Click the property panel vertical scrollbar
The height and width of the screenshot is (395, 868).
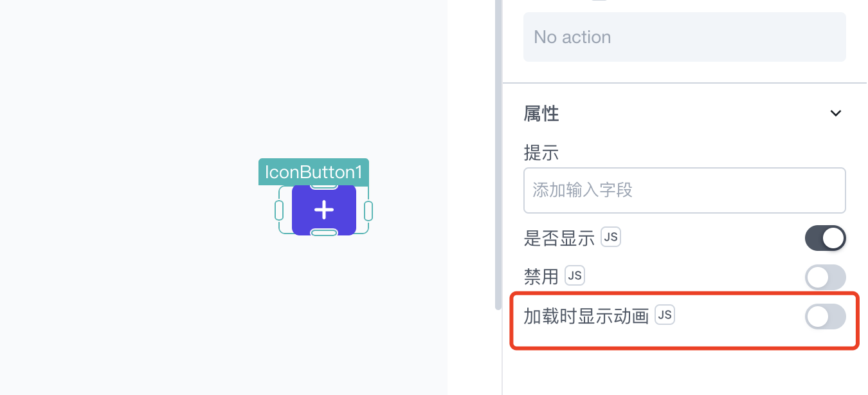tap(498, 154)
